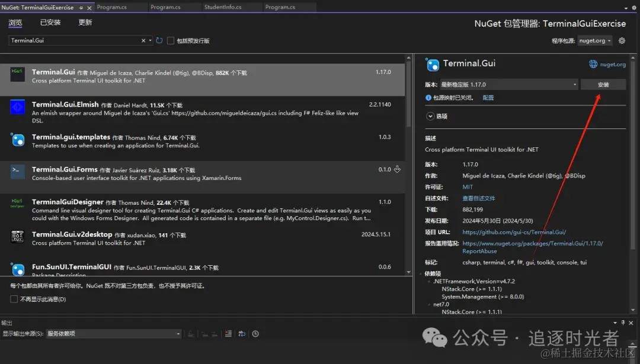
Task: Click the globe icon beside nuget.org
Action: (x=593, y=64)
